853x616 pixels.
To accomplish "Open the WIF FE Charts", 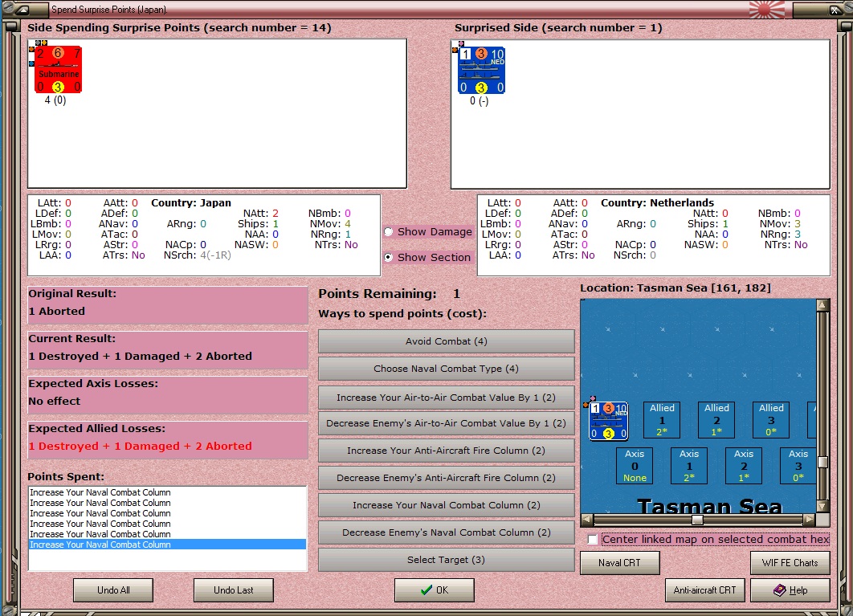I will click(x=790, y=563).
